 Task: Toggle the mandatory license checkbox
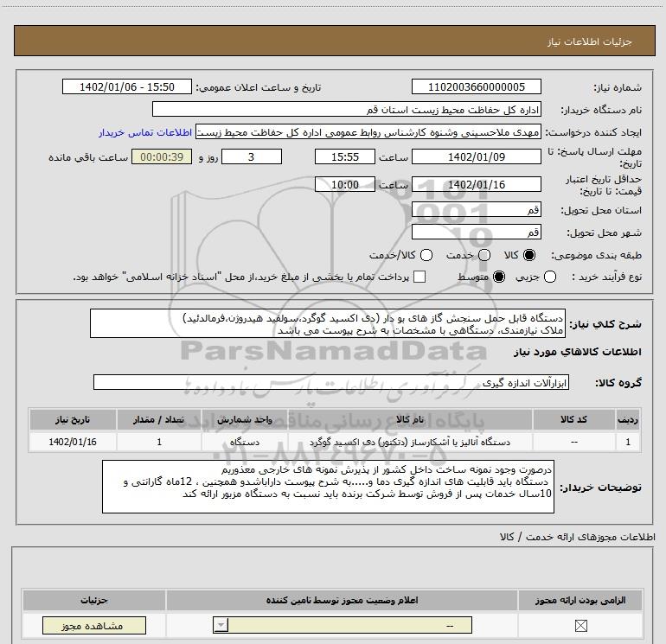point(580,625)
